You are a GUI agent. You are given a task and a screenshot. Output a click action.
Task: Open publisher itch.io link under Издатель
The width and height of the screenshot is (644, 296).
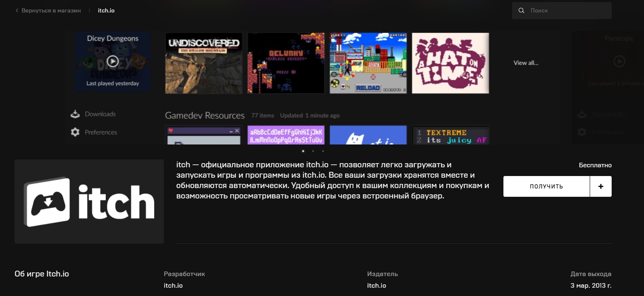[x=377, y=286]
